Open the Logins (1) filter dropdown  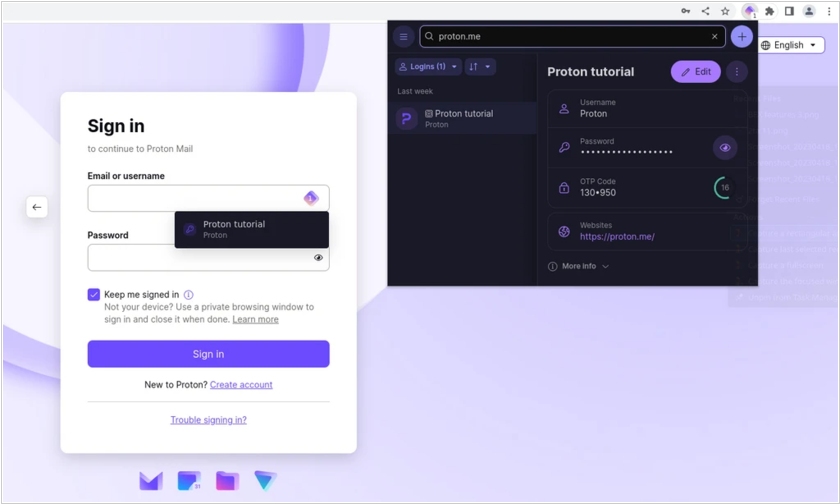coord(428,66)
